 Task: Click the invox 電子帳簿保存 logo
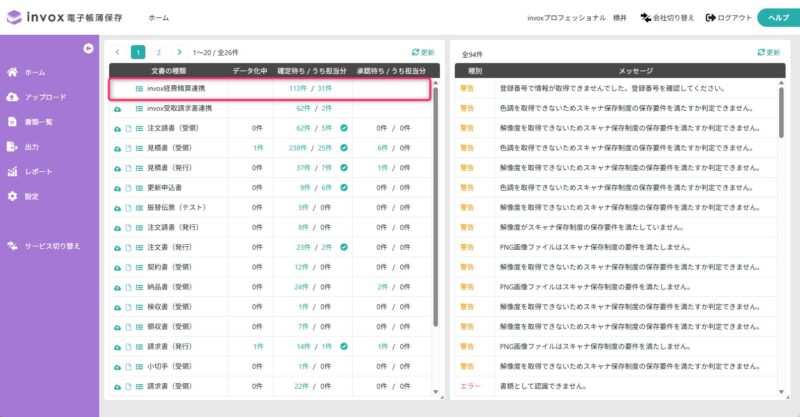[x=65, y=17]
